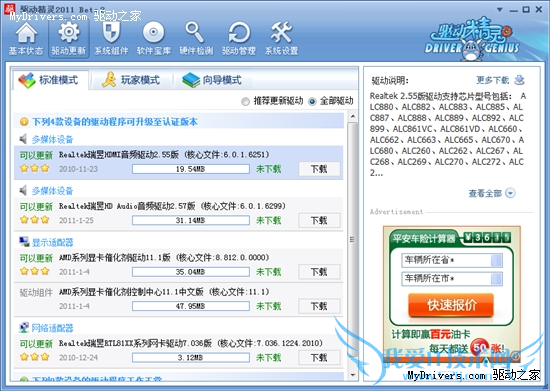Select the Realtek HD Audio 2.57版 row text
The width and height of the screenshot is (550, 391).
point(172,206)
